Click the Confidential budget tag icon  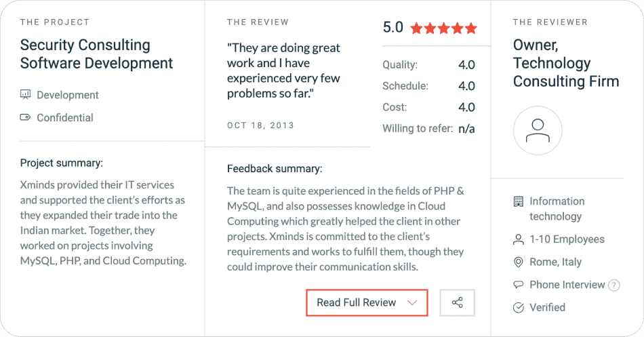tap(26, 117)
